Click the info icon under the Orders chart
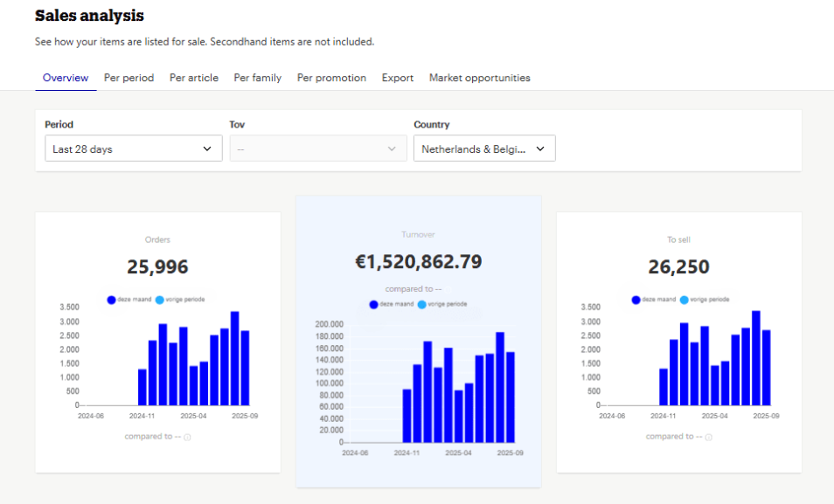Screen dimensions: 834x504 [x=187, y=437]
